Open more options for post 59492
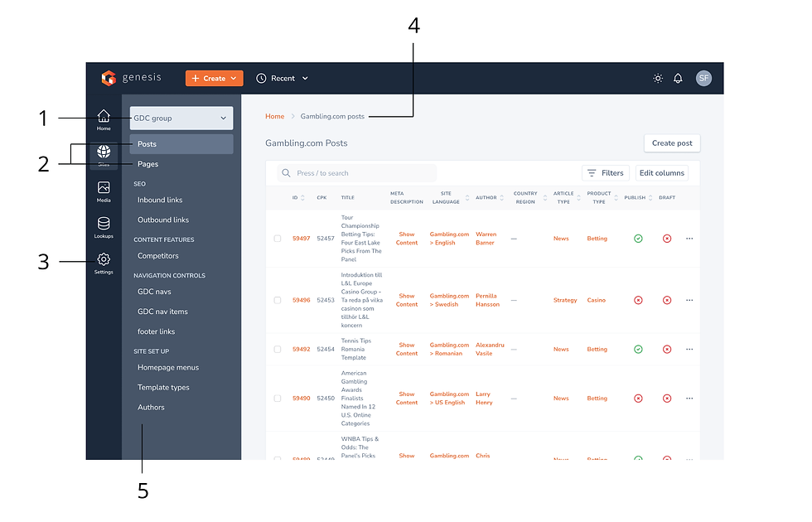Viewport: 812px width, 522px height. click(x=689, y=350)
